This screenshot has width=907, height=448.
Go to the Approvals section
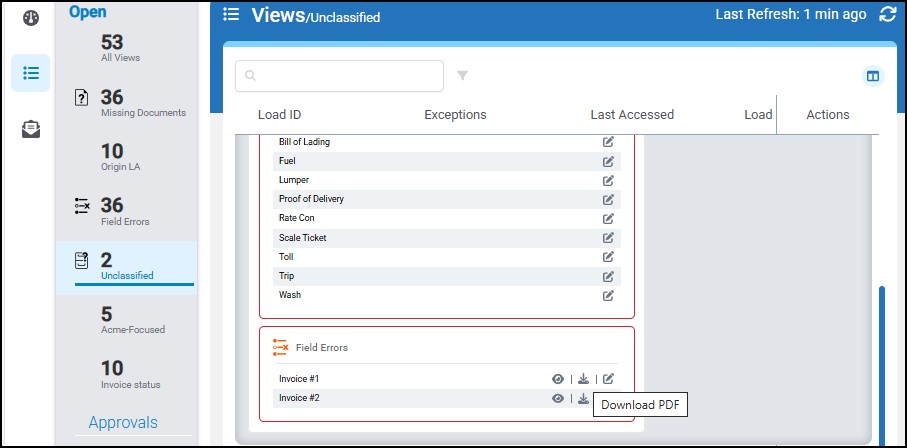(123, 423)
